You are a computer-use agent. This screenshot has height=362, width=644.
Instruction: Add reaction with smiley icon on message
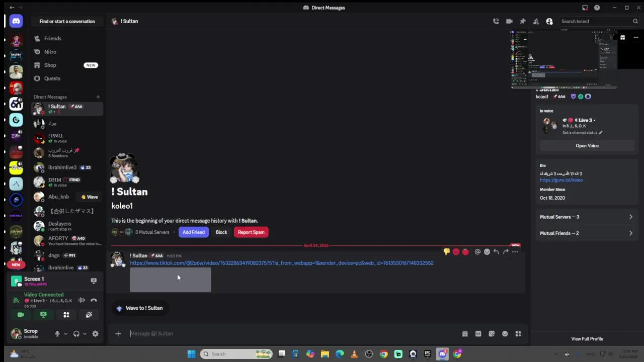click(x=487, y=252)
